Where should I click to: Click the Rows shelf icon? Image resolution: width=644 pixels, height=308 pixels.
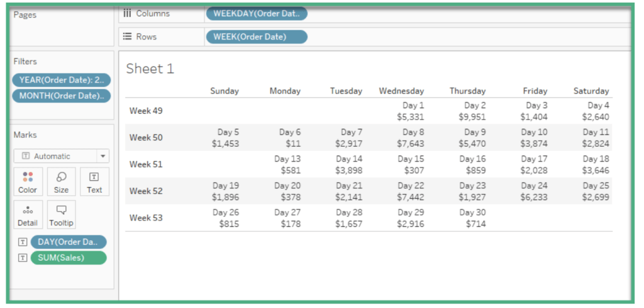[x=127, y=37]
